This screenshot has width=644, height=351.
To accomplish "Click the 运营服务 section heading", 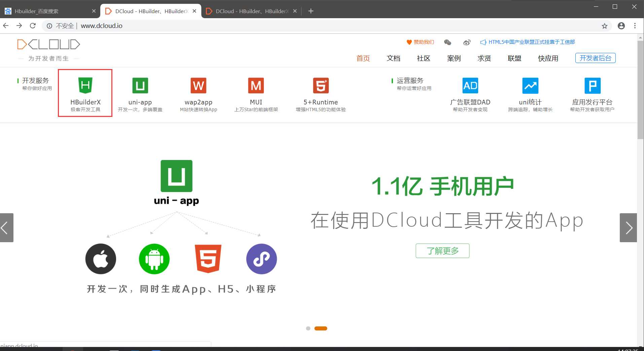I will pos(410,81).
